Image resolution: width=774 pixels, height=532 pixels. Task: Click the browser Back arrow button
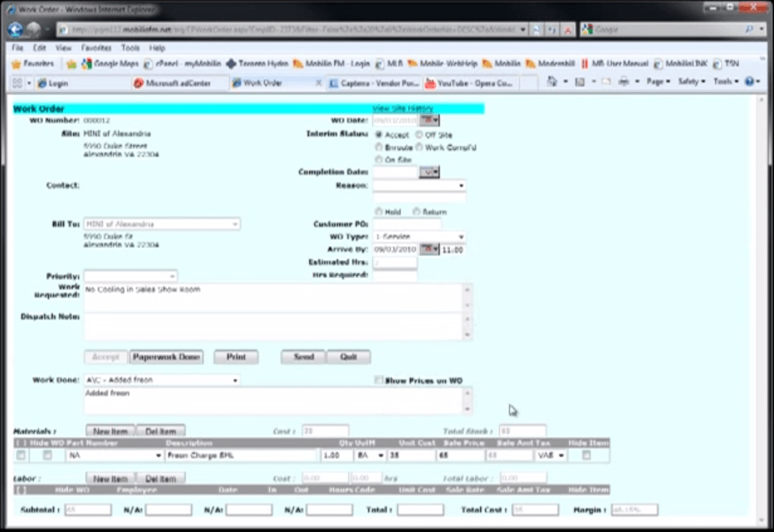point(15,29)
